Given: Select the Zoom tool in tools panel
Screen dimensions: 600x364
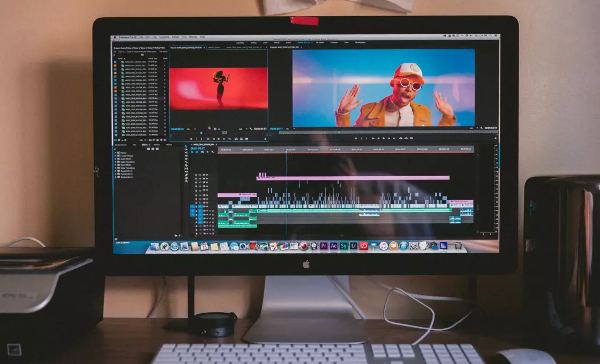Looking at the screenshot, I should [x=186, y=181].
